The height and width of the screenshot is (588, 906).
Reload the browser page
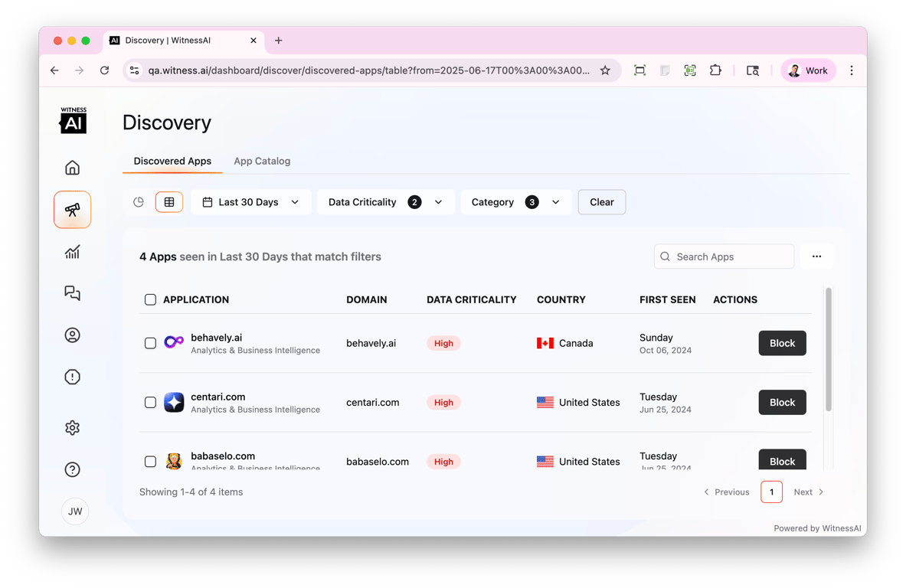tap(105, 70)
